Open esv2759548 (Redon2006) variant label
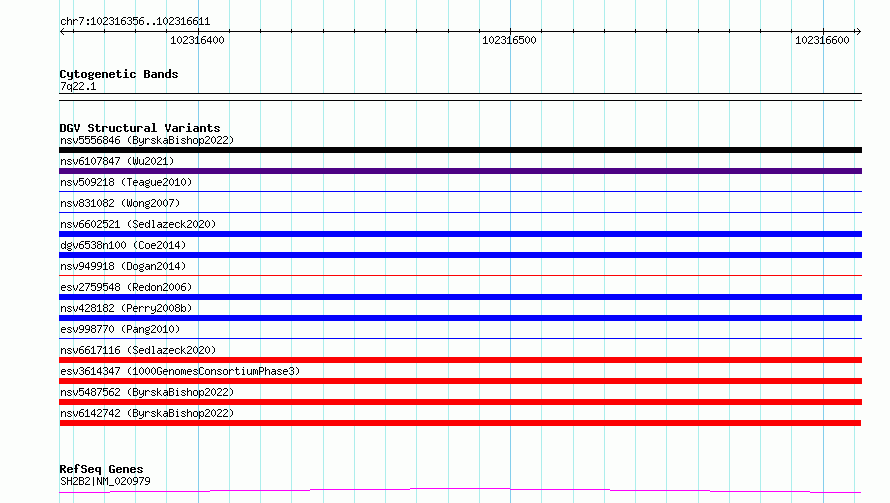 pos(126,287)
